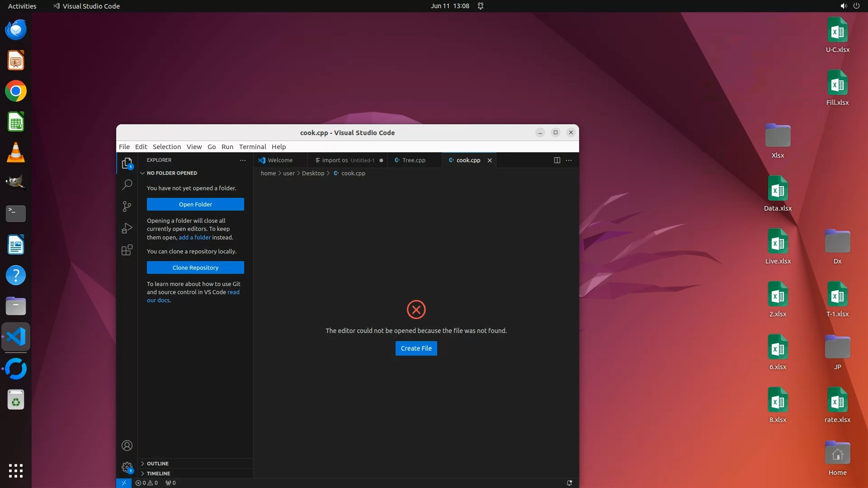Switch to the Tree.cpp tab
This screenshot has width=868, height=488.
(413, 160)
